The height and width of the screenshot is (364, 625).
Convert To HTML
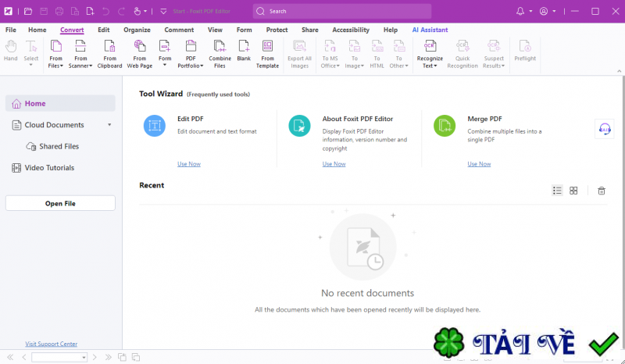click(x=377, y=54)
